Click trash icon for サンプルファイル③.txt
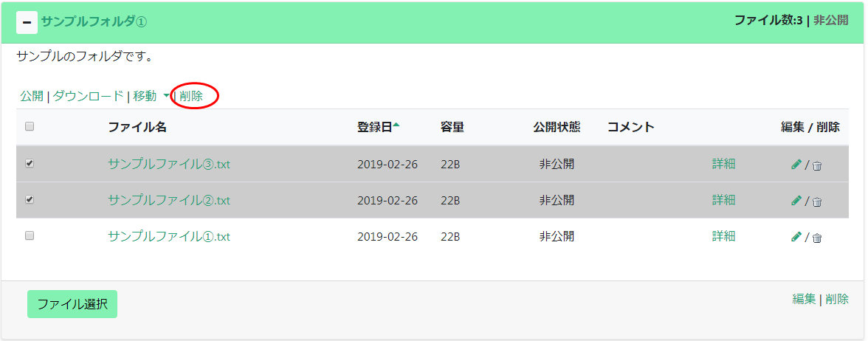Screen dimensions: 868x341 point(817,165)
